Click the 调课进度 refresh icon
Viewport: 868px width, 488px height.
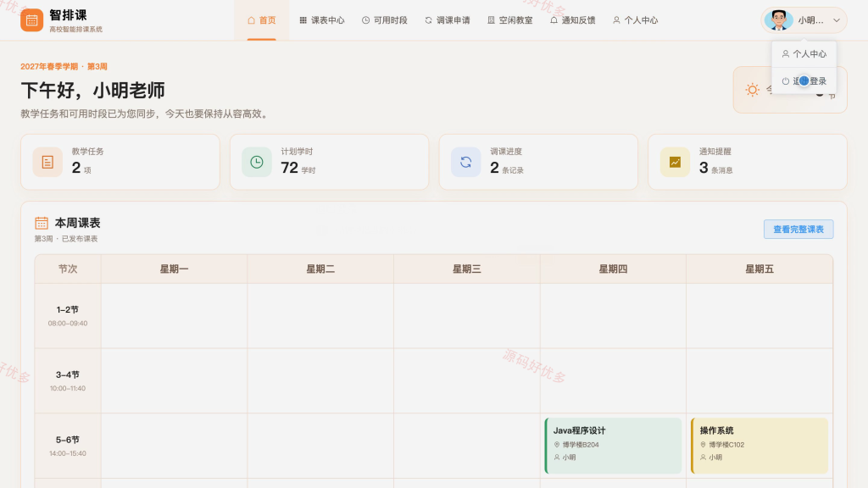coord(465,162)
